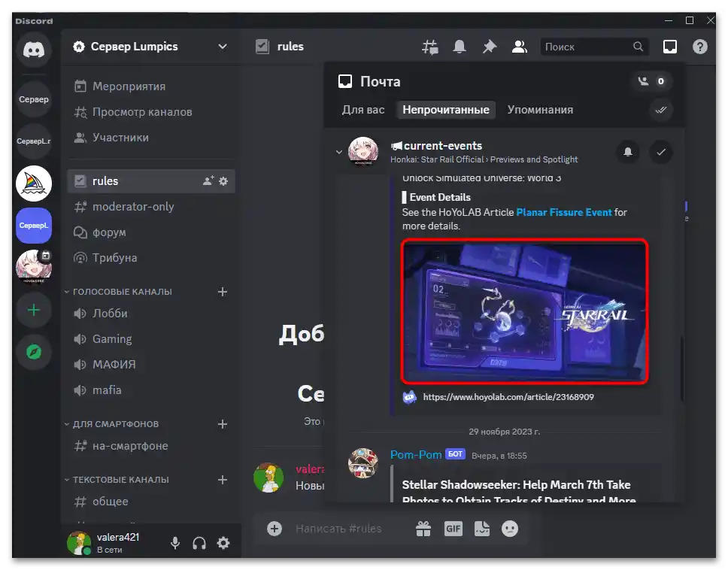This screenshot has width=728, height=570.
Task: Open hoyolab.com article link
Action: pos(508,397)
